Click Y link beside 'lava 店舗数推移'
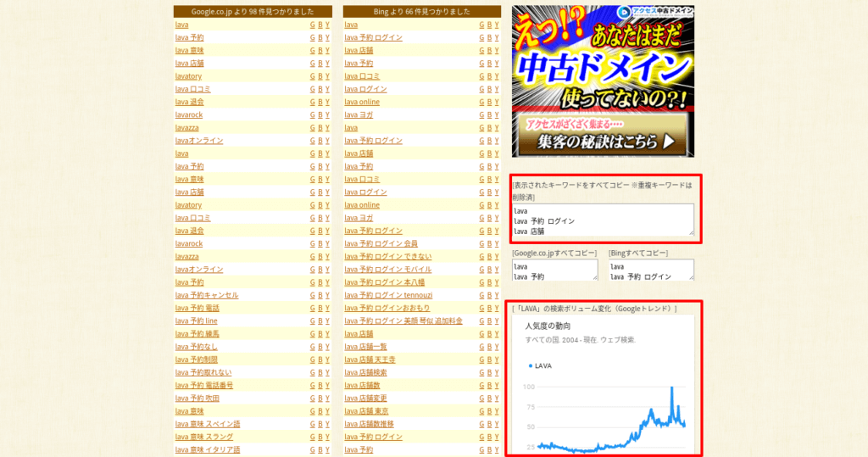This screenshot has width=868, height=457. [497, 424]
